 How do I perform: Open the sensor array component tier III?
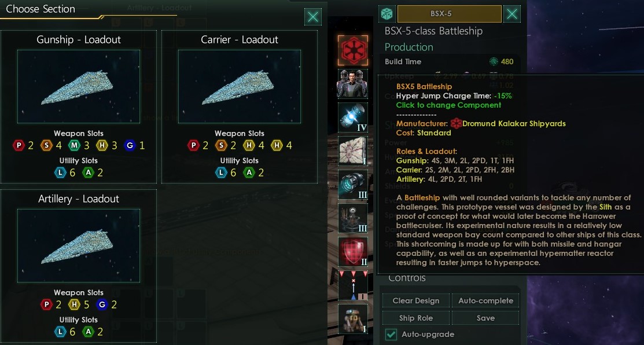[353, 218]
